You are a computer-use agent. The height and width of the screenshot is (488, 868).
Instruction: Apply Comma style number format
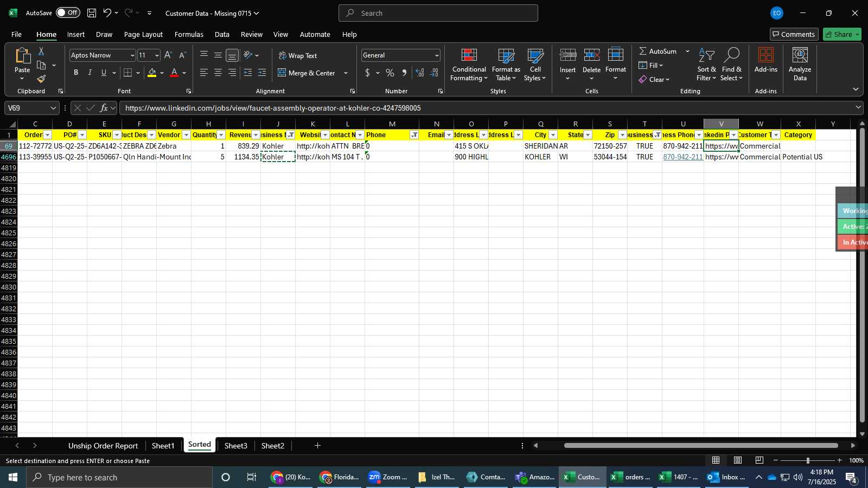point(404,73)
